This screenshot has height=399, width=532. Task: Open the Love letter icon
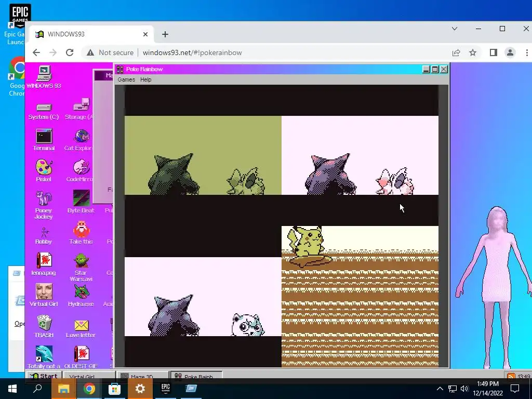click(81, 328)
